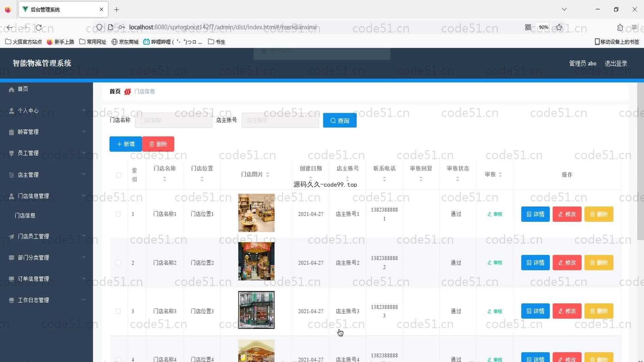
Task: Switch to the 后台管理系统 browser tab
Action: pyautogui.click(x=63, y=10)
